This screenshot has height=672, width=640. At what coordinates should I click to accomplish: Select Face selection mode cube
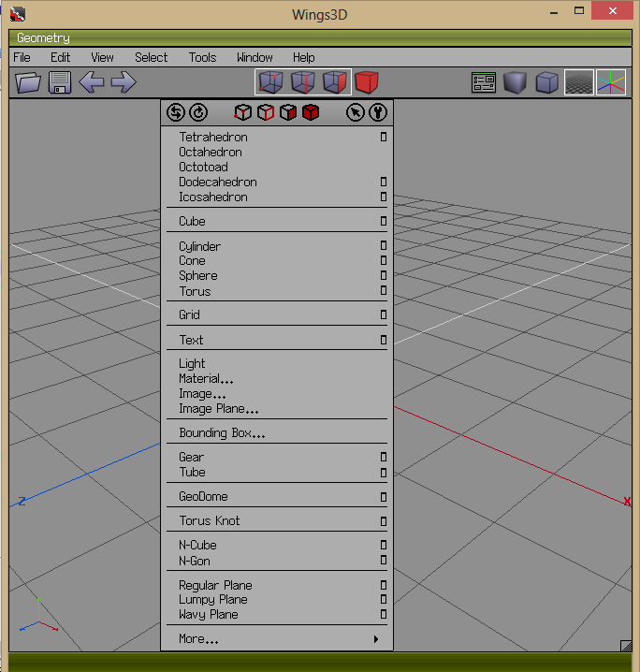tap(335, 81)
